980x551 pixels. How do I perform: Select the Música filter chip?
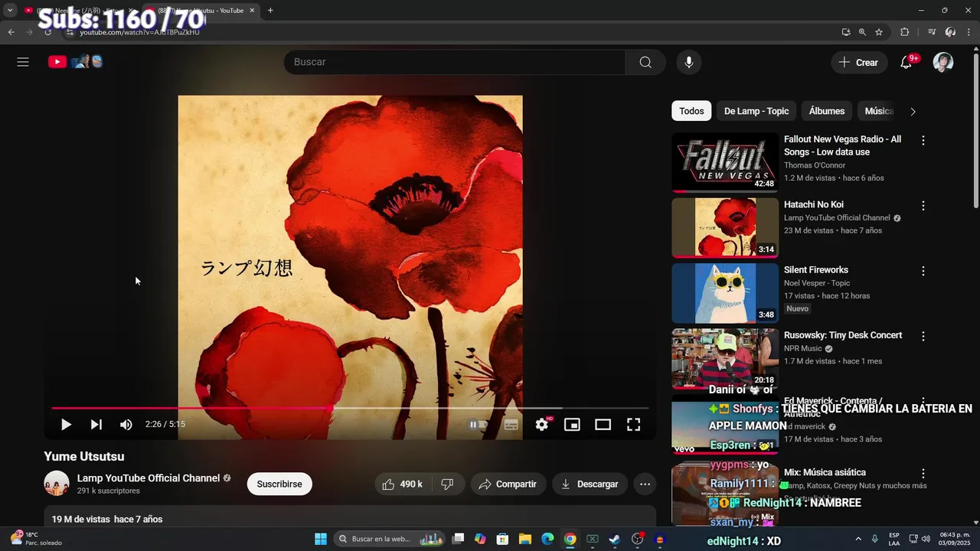[878, 111]
